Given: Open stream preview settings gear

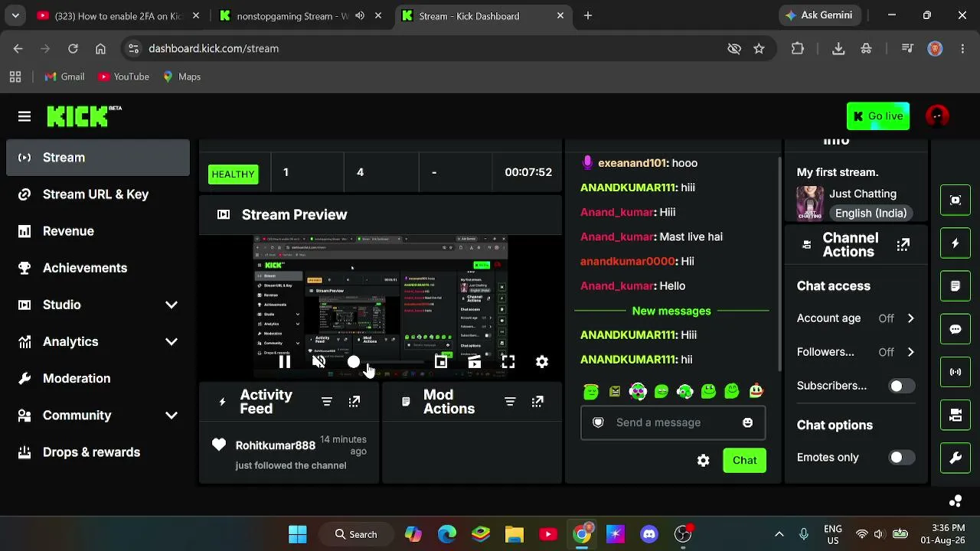Looking at the screenshot, I should (x=542, y=362).
